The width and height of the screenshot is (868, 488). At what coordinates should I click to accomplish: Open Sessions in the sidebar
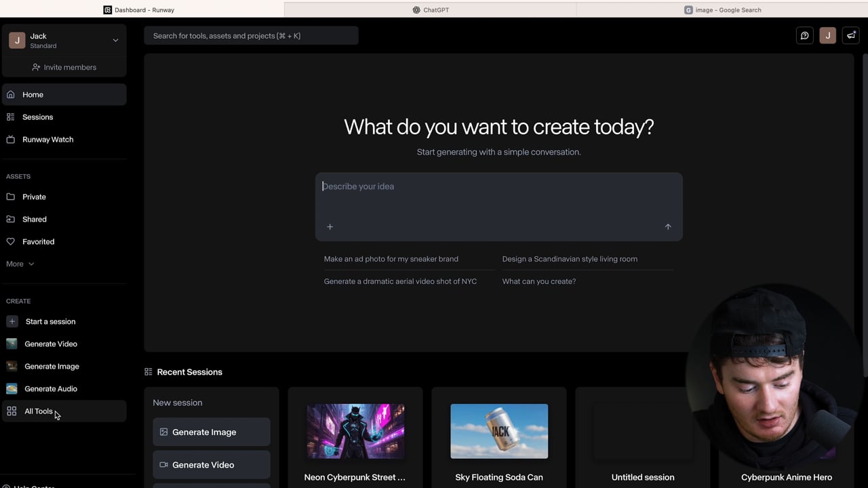tap(64, 117)
